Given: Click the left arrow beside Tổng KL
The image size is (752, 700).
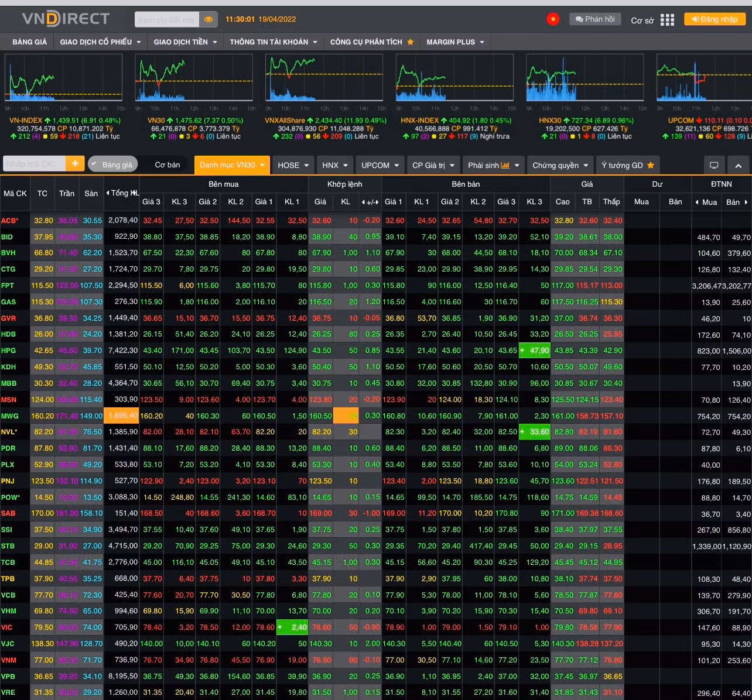Looking at the screenshot, I should point(108,193).
